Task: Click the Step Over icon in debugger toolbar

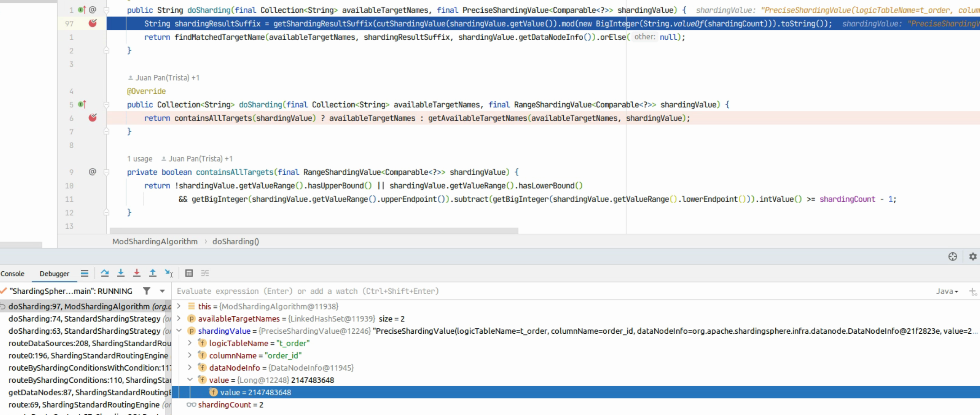Action: (105, 273)
